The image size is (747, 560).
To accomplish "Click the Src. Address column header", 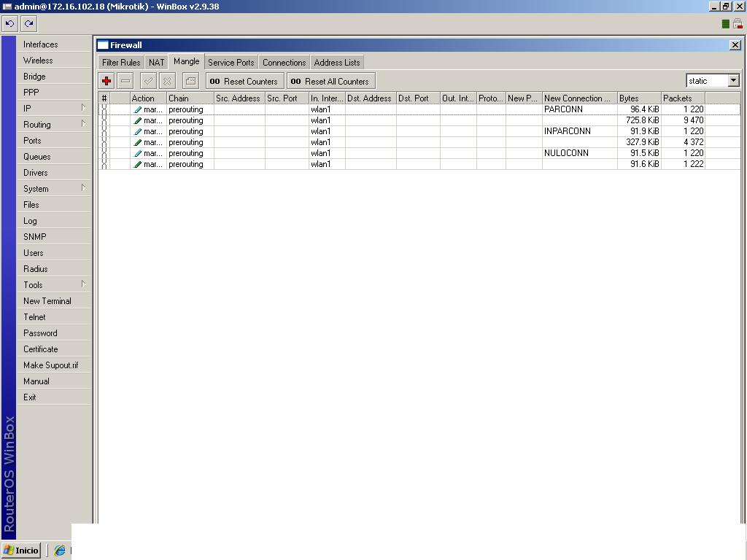I will 239,98.
